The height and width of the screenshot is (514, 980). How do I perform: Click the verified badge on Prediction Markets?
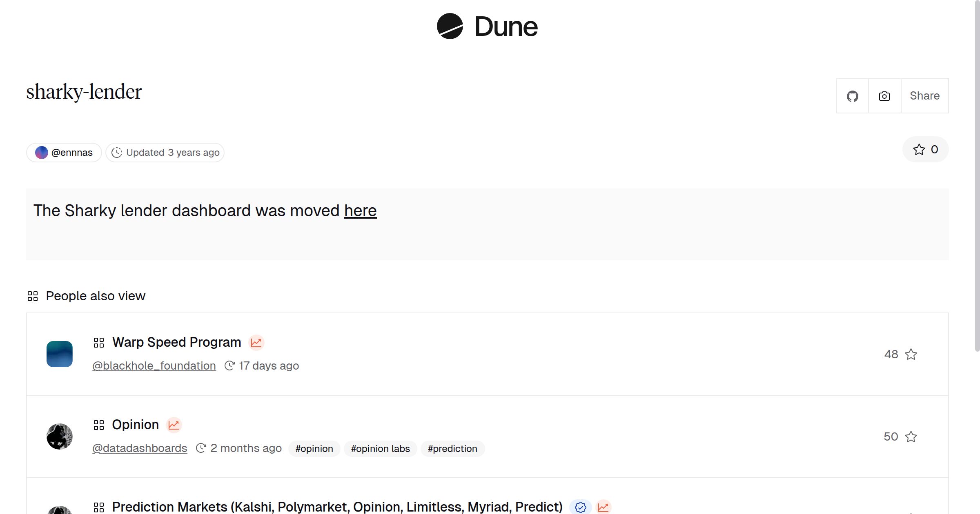pos(580,507)
